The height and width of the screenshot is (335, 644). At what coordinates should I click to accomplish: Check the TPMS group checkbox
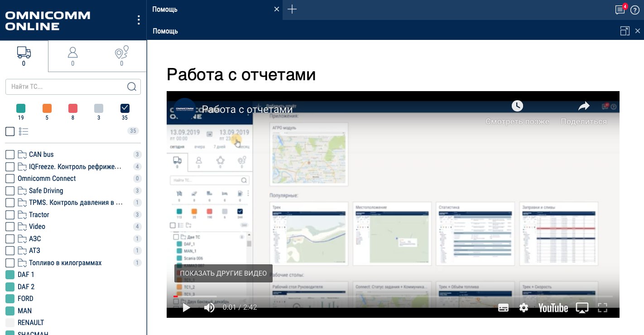point(10,203)
